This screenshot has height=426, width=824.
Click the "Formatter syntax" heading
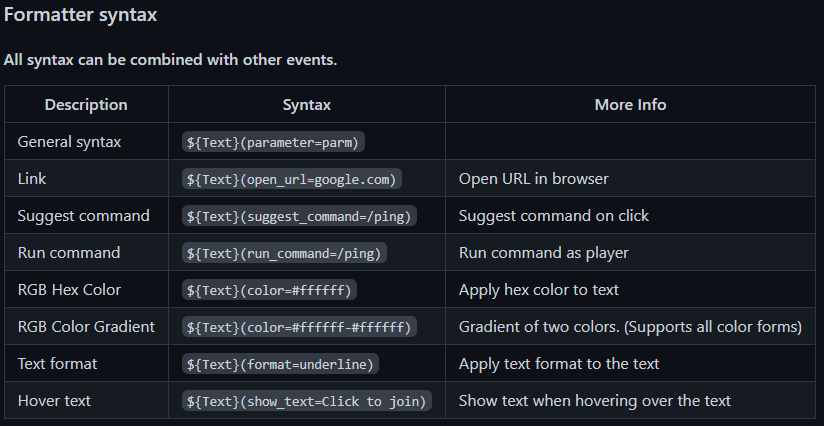click(x=80, y=16)
